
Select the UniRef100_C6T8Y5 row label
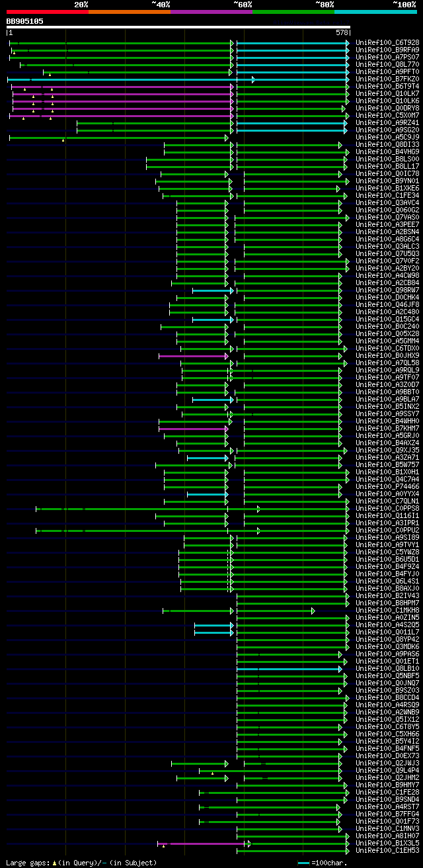coord(387,726)
